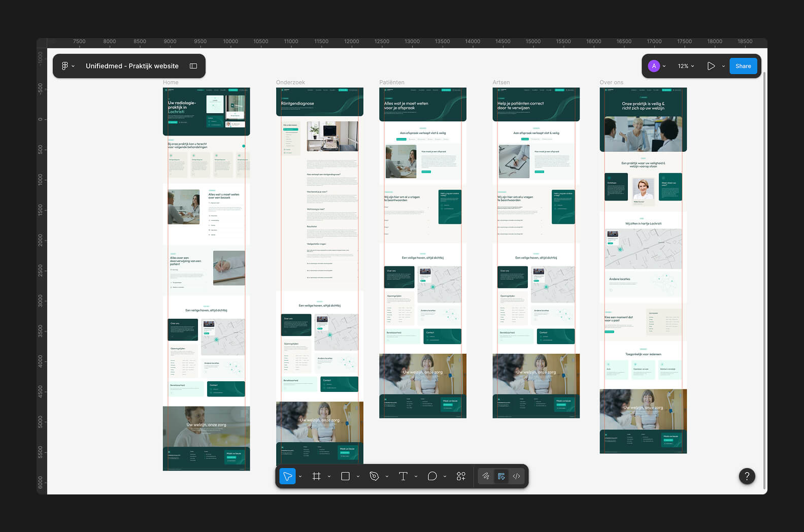Switch to Draw mode

tap(486, 476)
